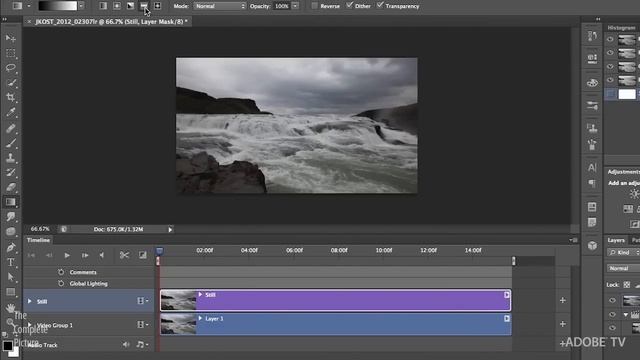This screenshot has width=640, height=360.
Task: Toggle the lock transparent pixels icon
Action: (627, 284)
